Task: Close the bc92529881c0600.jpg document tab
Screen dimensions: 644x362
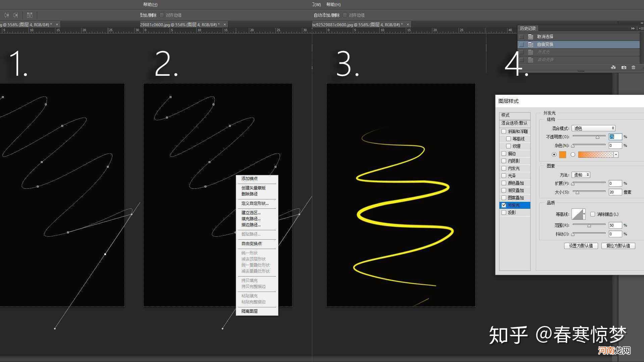Action: [408, 24]
